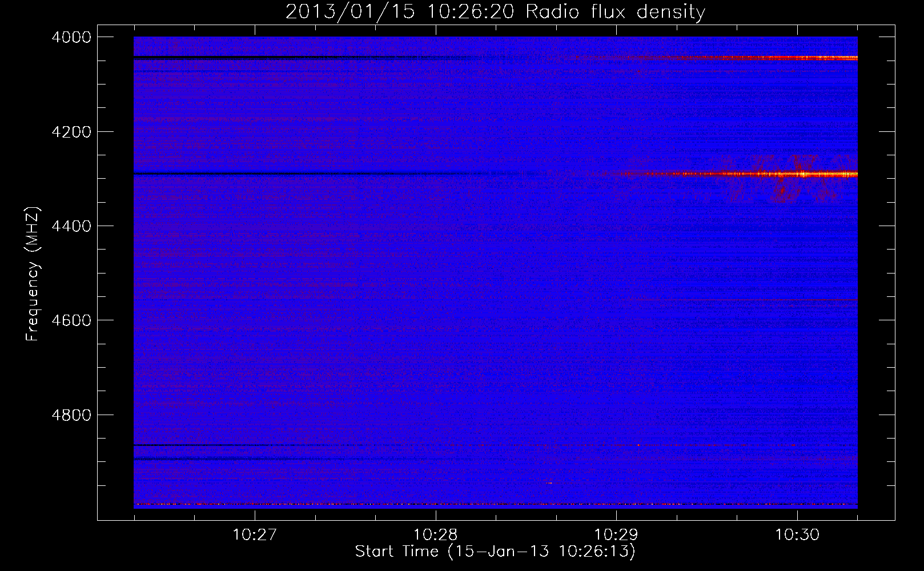Click the plot title "2013/01/15 10:26:20 Radio flux density"
Viewport: 924px width, 571px height.
pyautogui.click(x=495, y=11)
